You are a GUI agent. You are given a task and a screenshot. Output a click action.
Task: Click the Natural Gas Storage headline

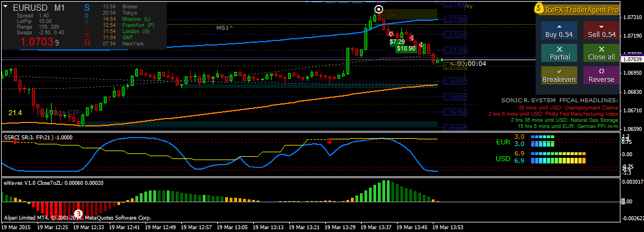(x=564, y=120)
